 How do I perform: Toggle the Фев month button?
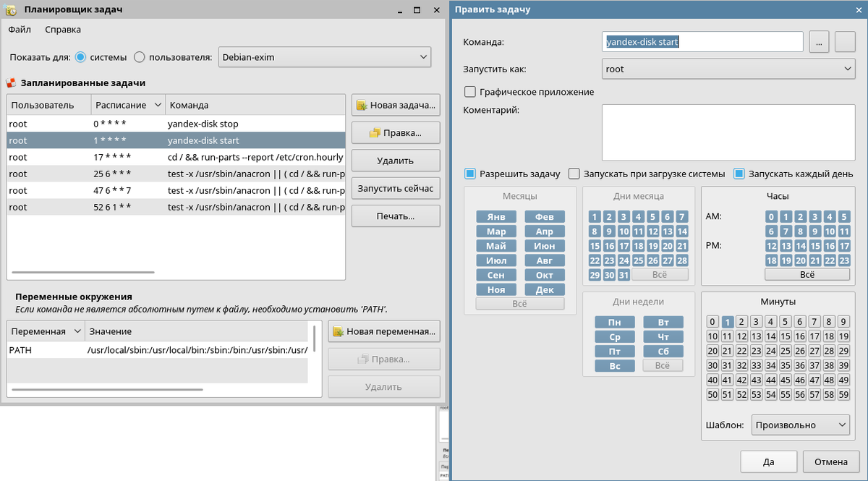coord(545,217)
